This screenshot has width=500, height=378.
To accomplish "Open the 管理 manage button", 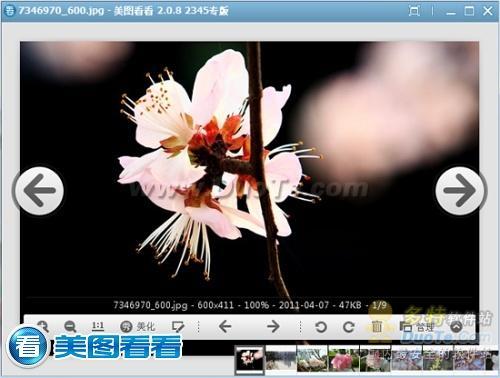I will pyautogui.click(x=417, y=327).
